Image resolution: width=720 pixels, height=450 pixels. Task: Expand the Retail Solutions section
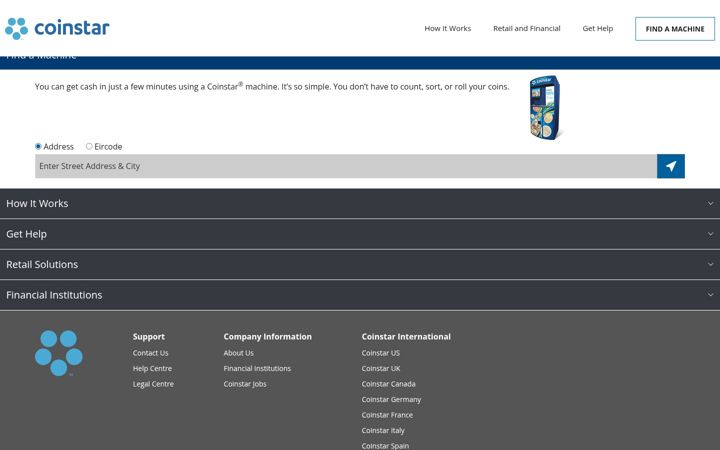point(360,264)
